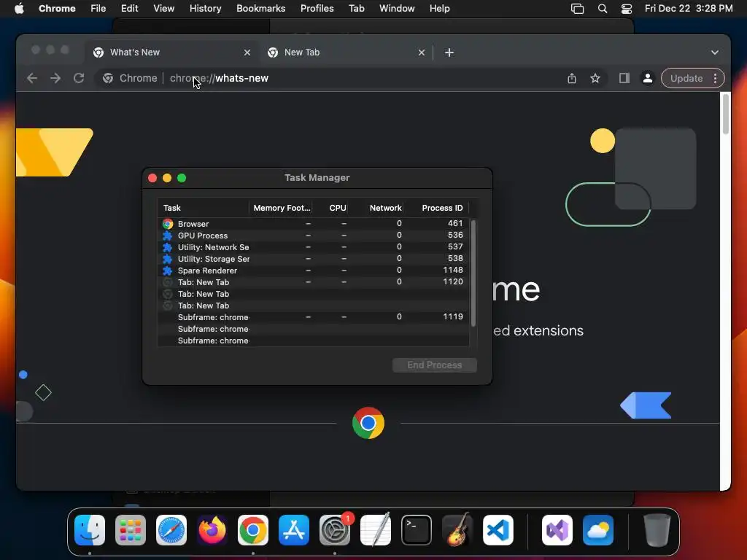The image size is (747, 560).
Task: Open Firefox from the Dock
Action: [x=212, y=530]
